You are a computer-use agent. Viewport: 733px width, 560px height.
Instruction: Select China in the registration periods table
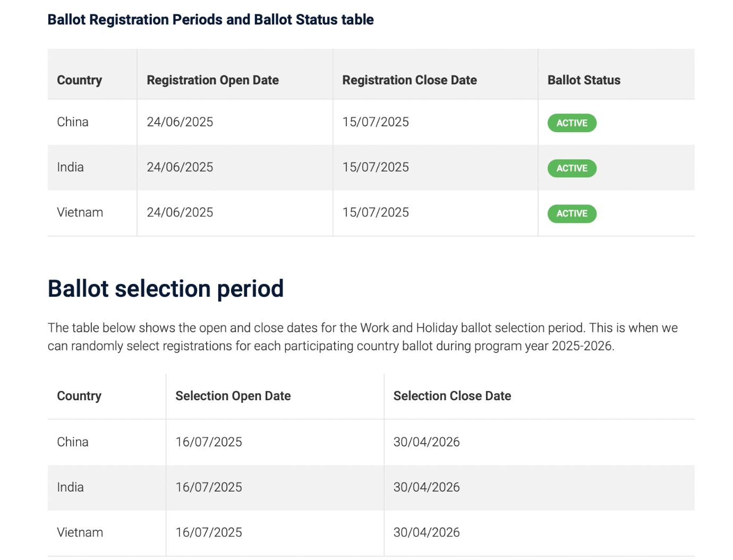[73, 122]
